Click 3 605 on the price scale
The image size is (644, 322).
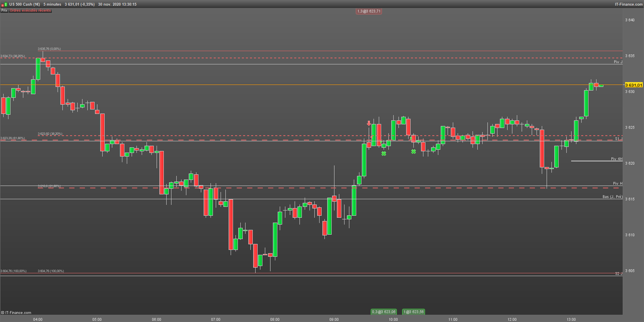(x=630, y=271)
